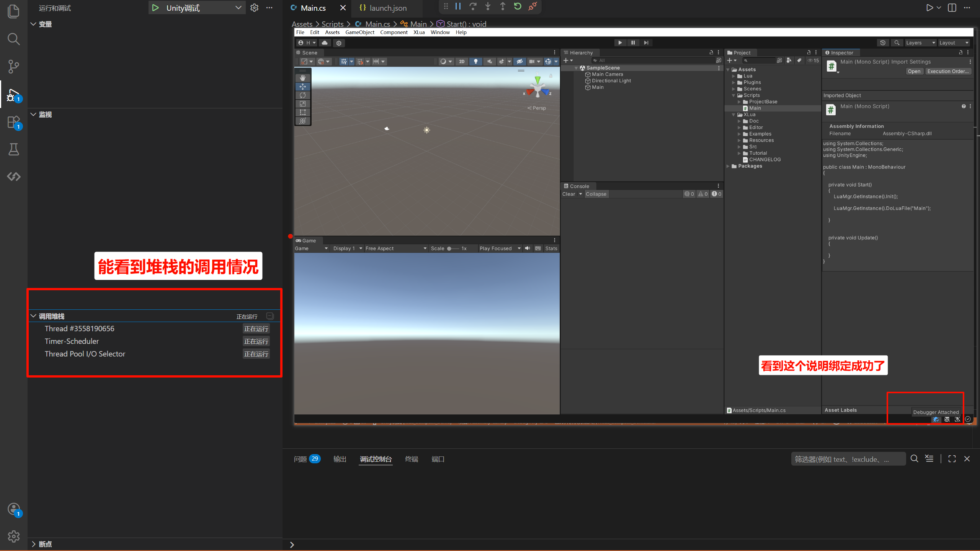This screenshot has width=980, height=551.
Task: Select the Unity Rotate tool
Action: [302, 95]
